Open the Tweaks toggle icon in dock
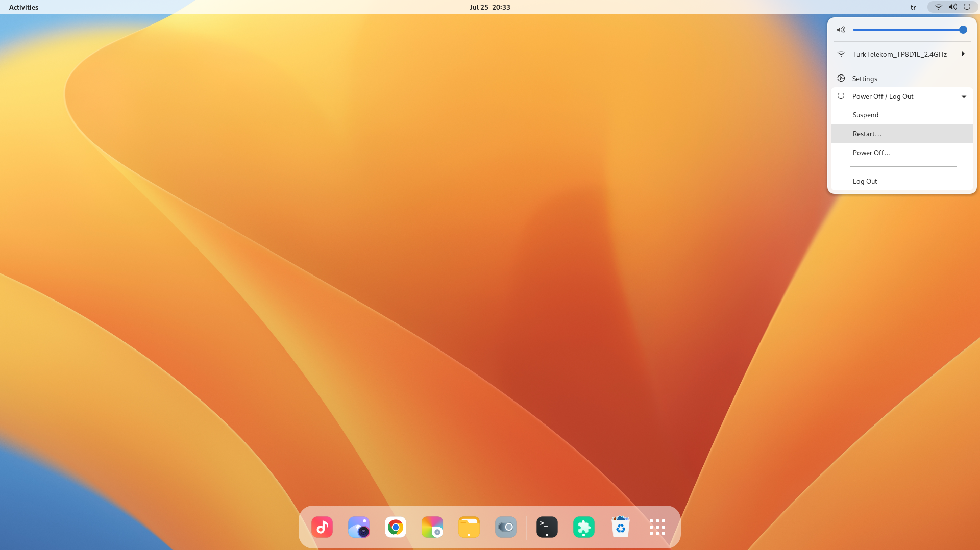 506,527
